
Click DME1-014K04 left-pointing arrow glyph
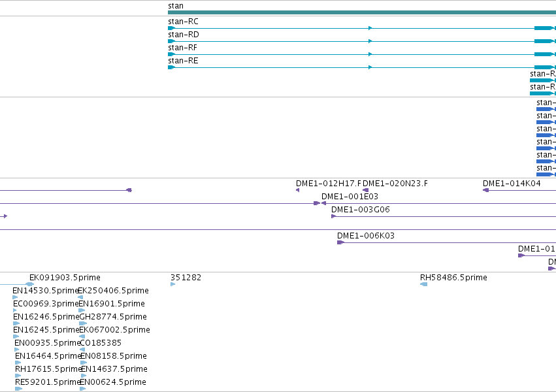[486, 190]
